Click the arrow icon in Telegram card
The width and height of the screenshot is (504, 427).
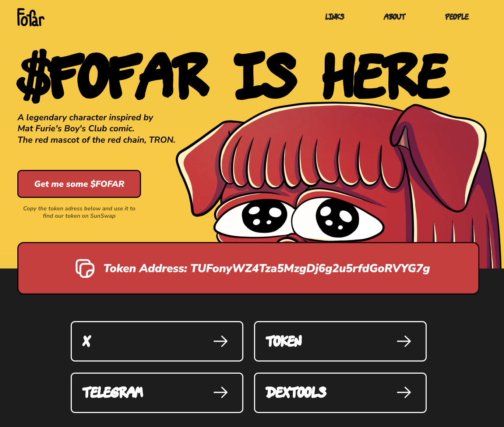click(x=221, y=392)
